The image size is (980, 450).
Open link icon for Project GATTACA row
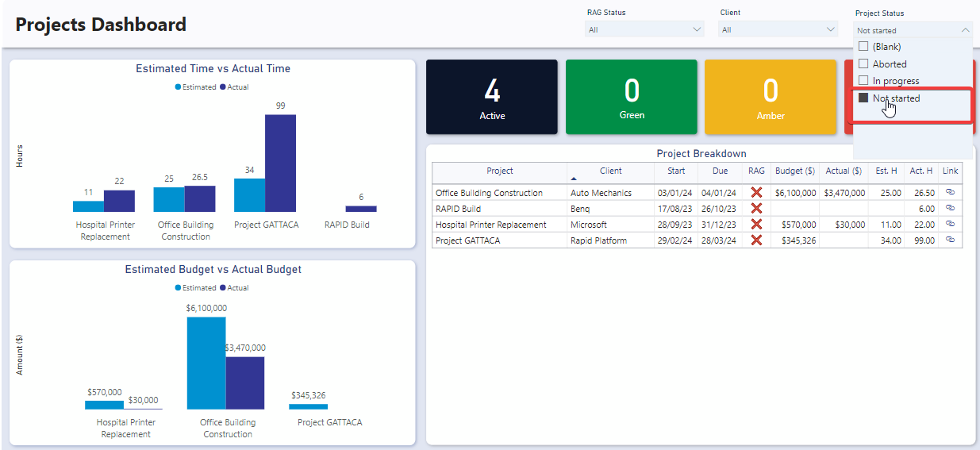(x=950, y=240)
